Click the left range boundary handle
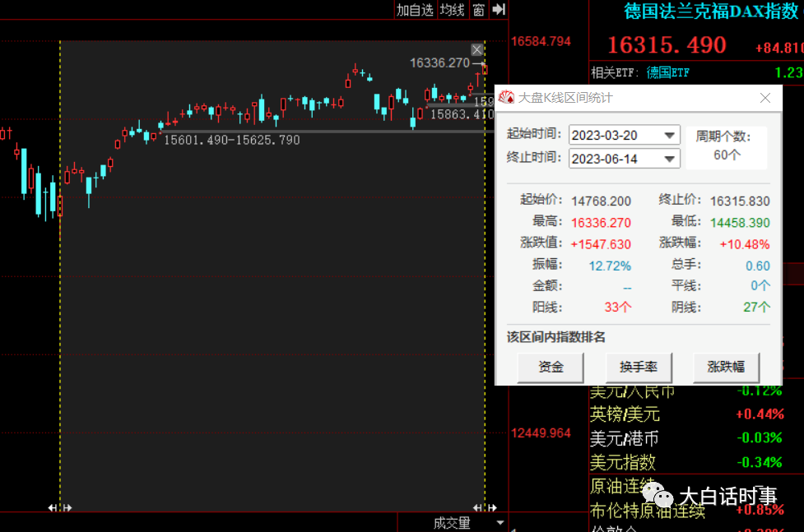The image size is (804, 532). pos(60,508)
